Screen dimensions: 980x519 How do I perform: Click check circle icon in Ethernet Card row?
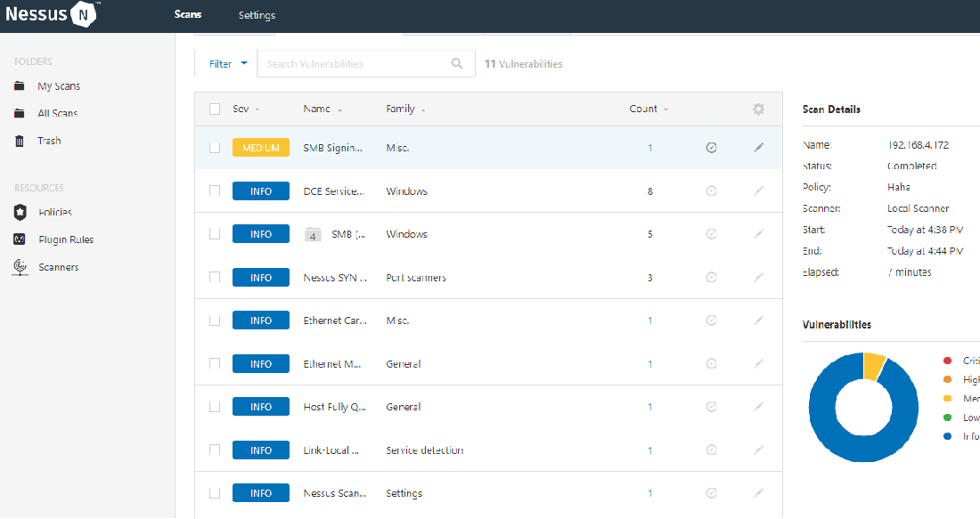point(711,320)
